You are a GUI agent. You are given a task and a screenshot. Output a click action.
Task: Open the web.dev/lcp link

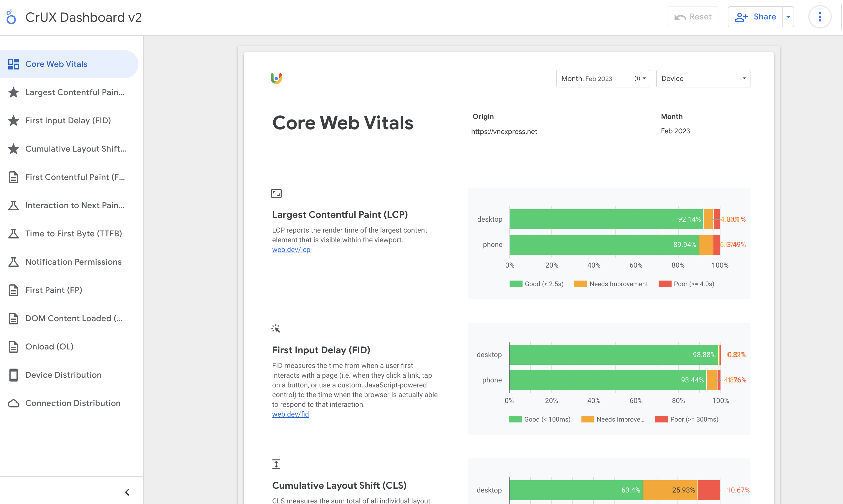[291, 249]
